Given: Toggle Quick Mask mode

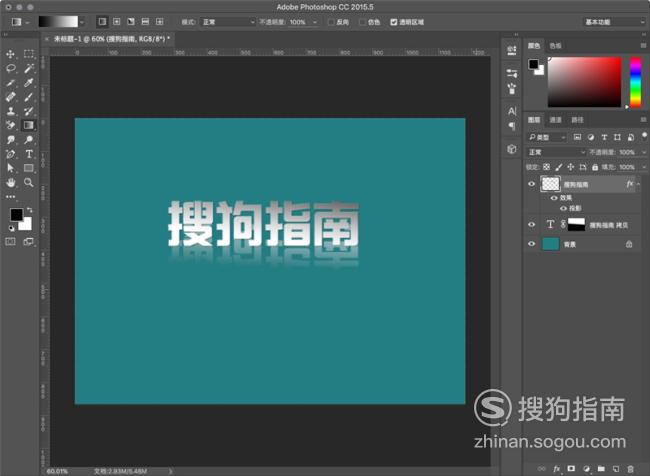Looking at the screenshot, I should 10,241.
